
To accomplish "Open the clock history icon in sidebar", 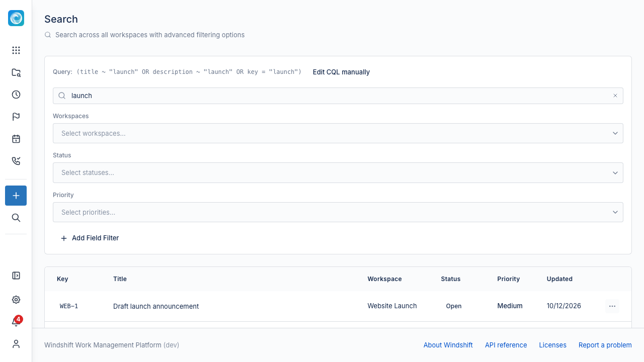I will (x=16, y=95).
